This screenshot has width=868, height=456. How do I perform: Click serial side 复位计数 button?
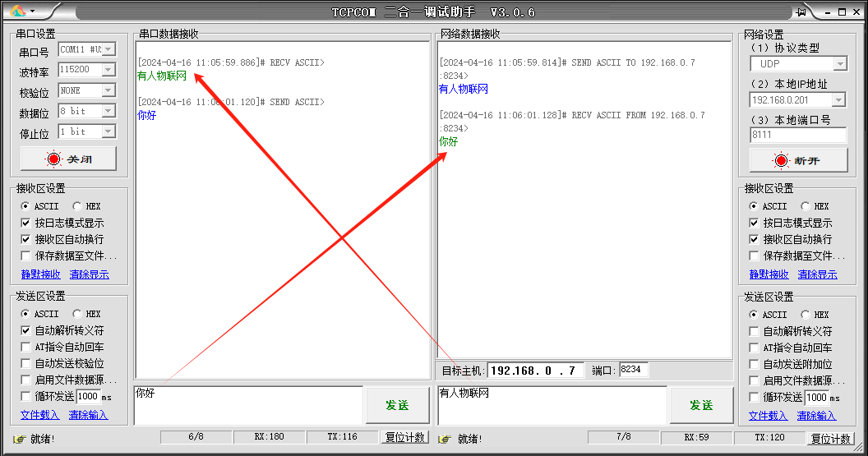[x=404, y=437]
